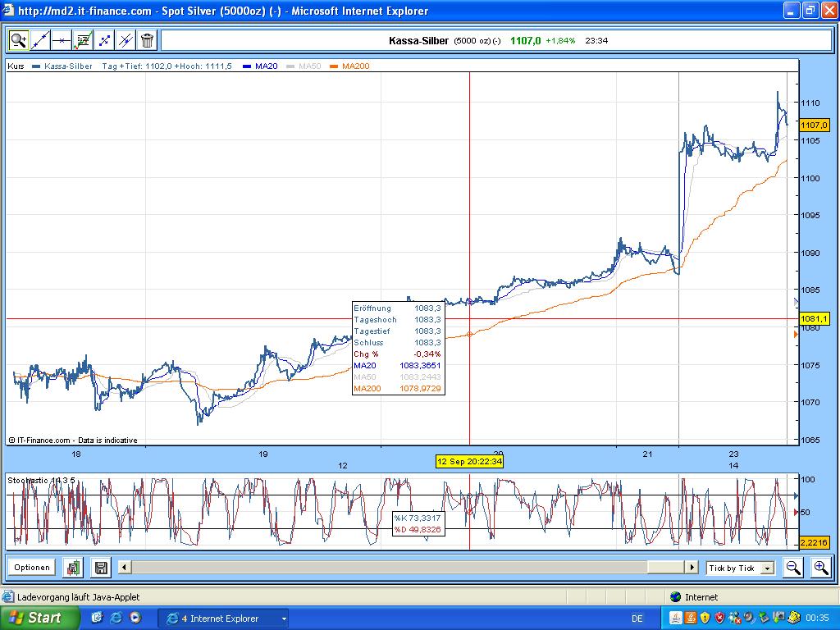Zoom out with the minus magnifier
Screen dimensions: 840x630
793,568
